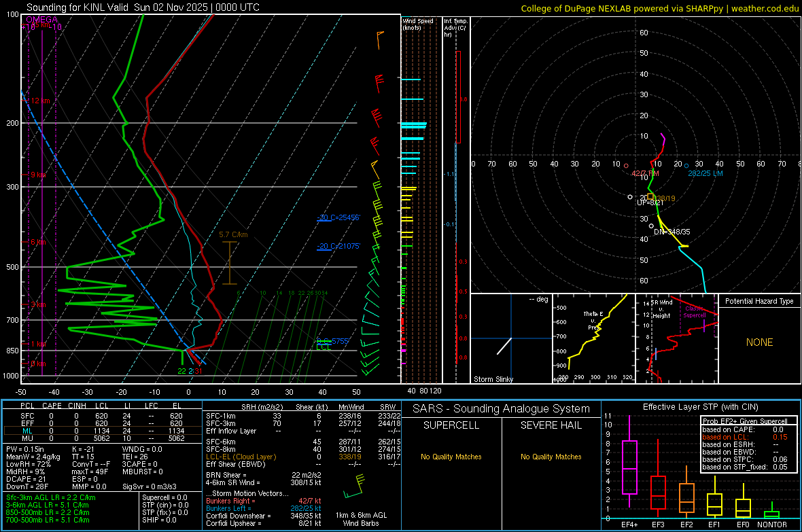Click the '3 km' height marker
This screenshot has width=802, height=532.
pos(38,304)
